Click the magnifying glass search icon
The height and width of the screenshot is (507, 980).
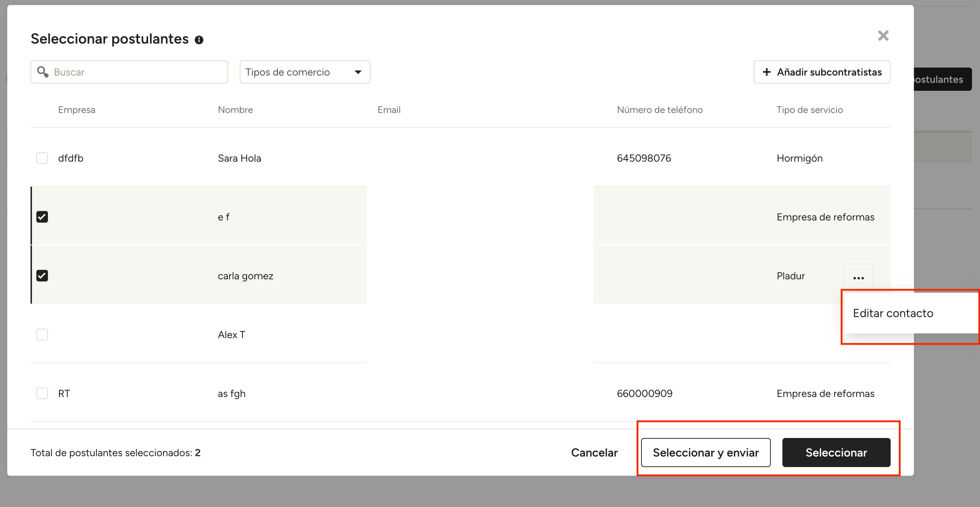point(42,72)
